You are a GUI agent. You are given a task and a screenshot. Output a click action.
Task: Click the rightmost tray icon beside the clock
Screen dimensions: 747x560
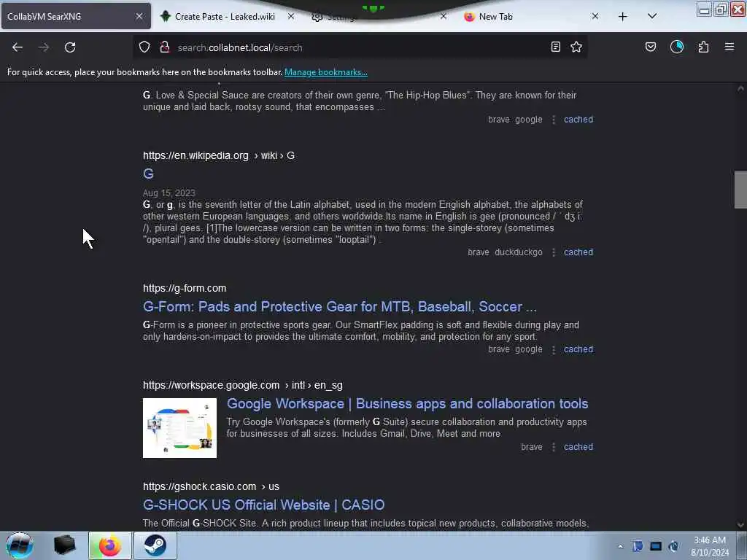tap(673, 547)
